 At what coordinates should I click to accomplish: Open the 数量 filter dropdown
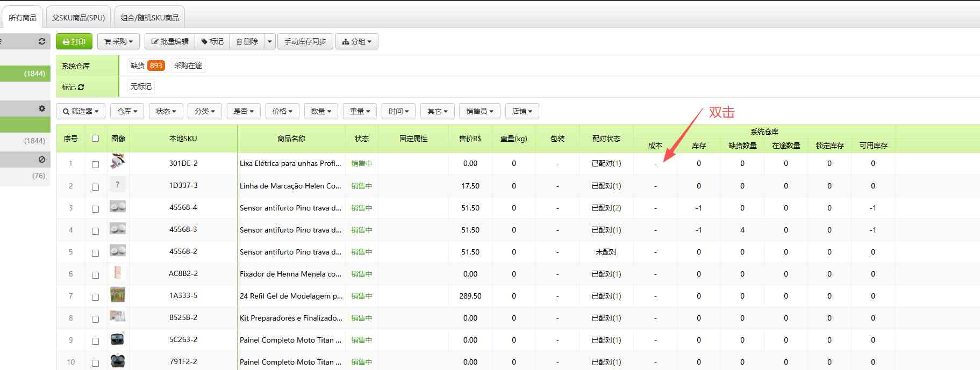click(x=321, y=111)
